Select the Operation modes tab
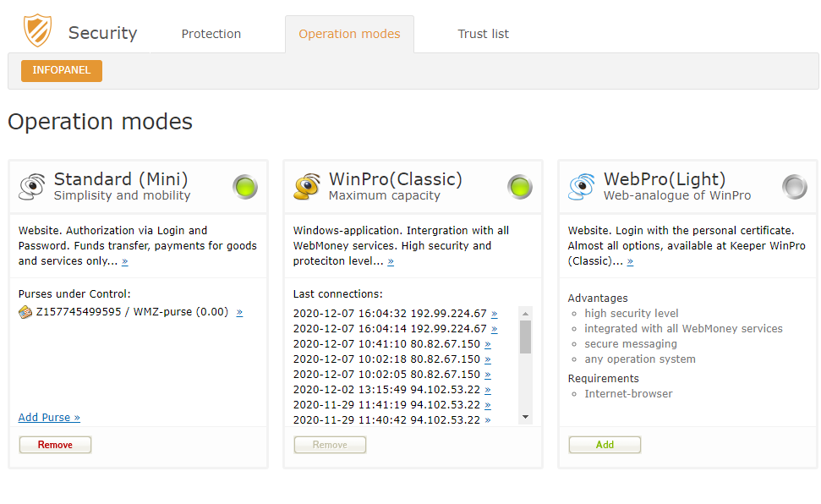This screenshot has width=821, height=504. [x=349, y=34]
